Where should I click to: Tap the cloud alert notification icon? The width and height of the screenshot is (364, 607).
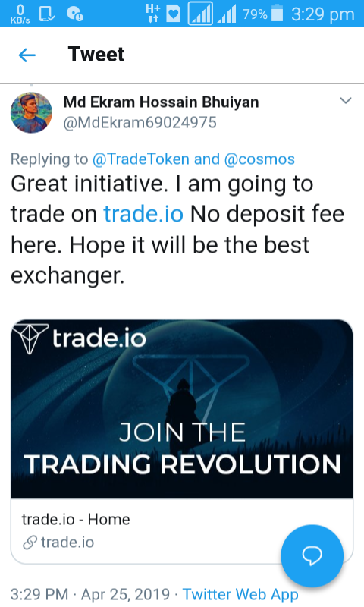(74, 14)
